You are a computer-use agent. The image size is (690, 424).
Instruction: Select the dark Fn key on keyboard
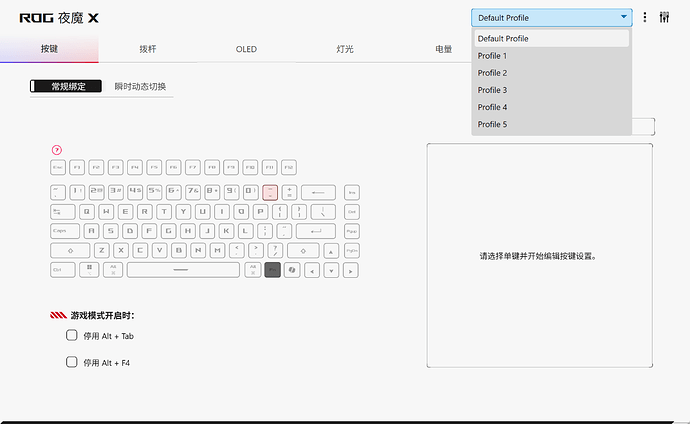pos(272,270)
